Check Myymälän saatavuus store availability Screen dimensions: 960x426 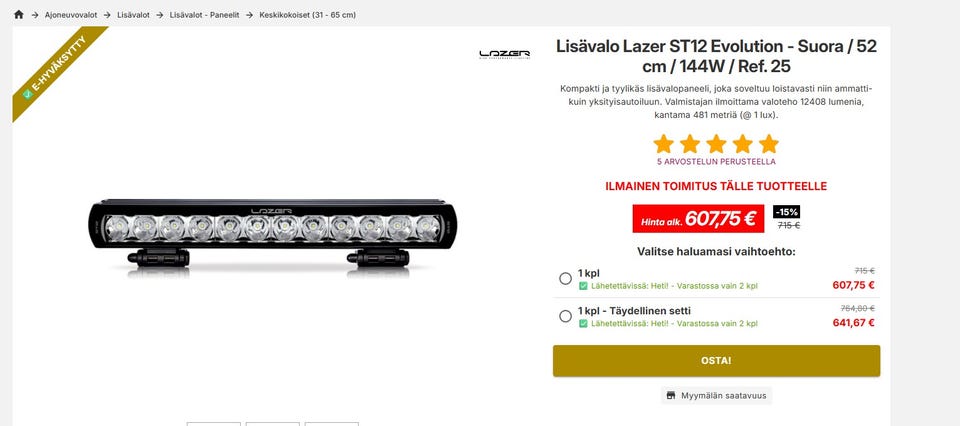point(717,395)
